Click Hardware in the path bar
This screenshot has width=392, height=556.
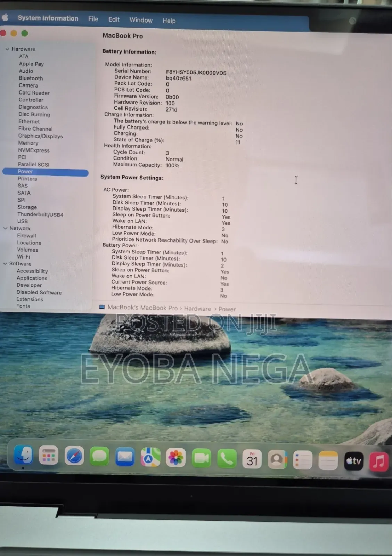(x=197, y=309)
